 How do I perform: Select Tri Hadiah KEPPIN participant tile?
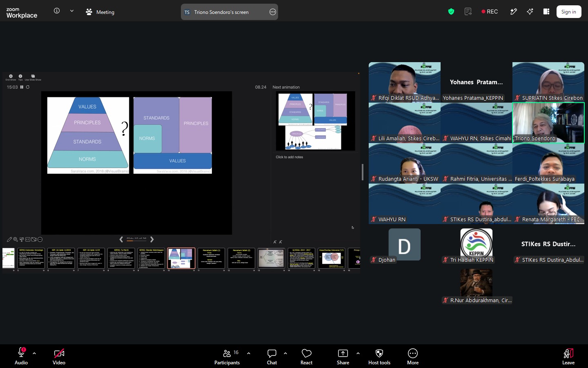click(x=477, y=246)
